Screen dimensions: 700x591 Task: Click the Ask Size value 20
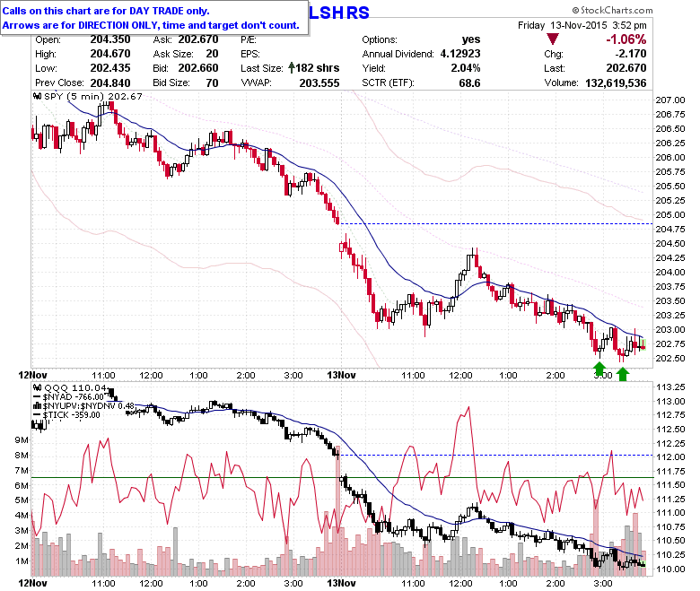(x=212, y=54)
